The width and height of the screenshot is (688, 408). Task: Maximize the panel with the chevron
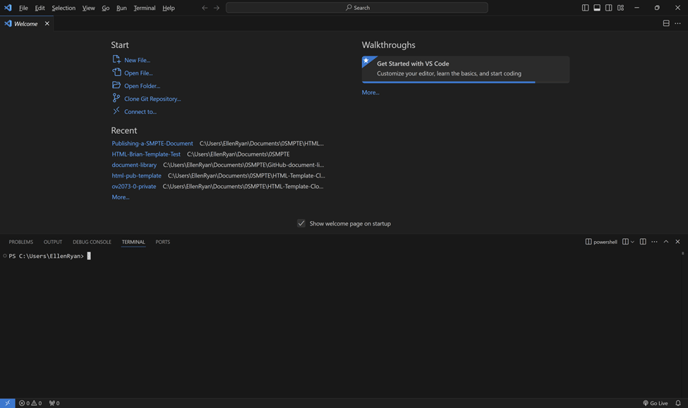(666, 242)
